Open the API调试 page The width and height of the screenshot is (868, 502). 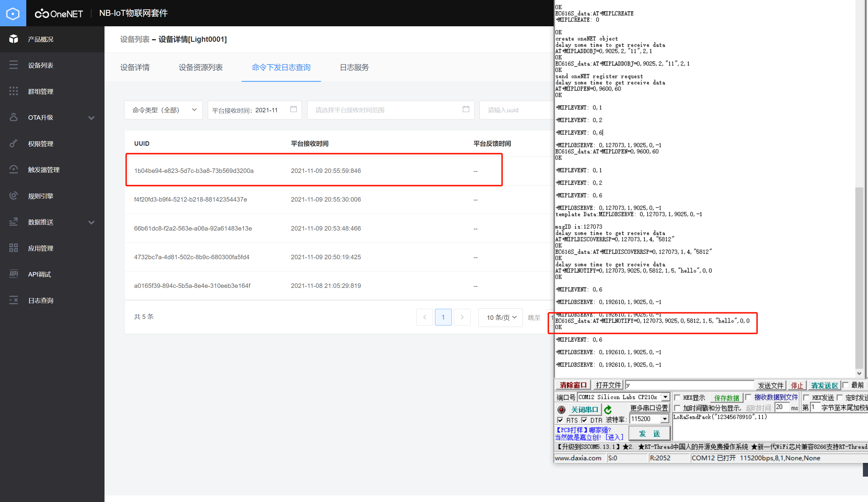tap(39, 274)
